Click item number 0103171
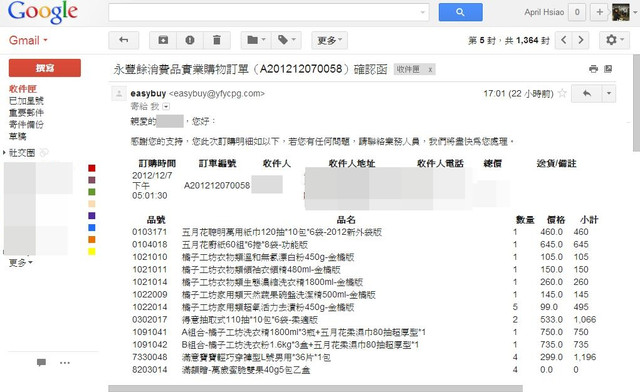Viewport: 640px width, 392px height. [x=149, y=232]
